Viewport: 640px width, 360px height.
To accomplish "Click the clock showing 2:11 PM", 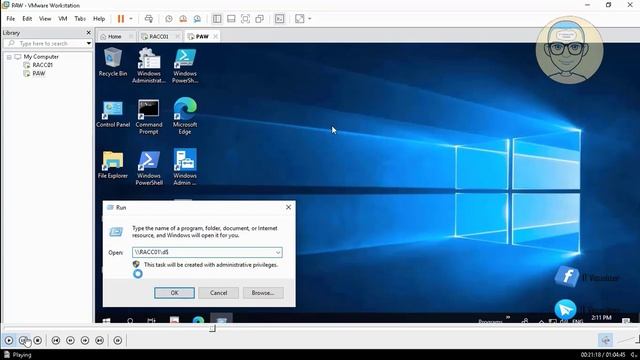I will point(601,318).
